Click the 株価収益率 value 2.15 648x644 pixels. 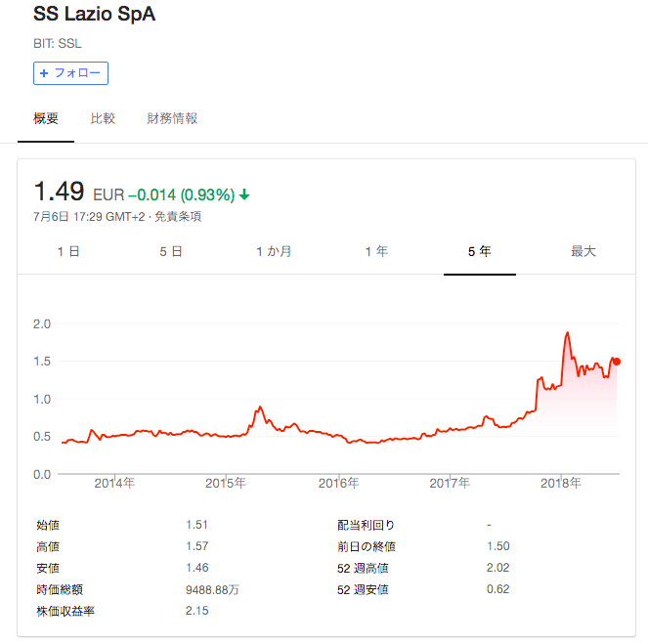(196, 611)
